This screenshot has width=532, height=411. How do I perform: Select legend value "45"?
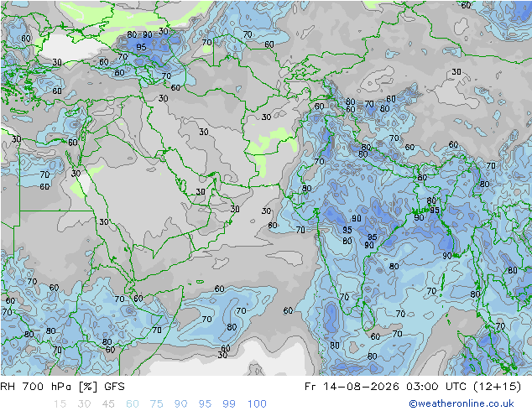click(x=108, y=404)
